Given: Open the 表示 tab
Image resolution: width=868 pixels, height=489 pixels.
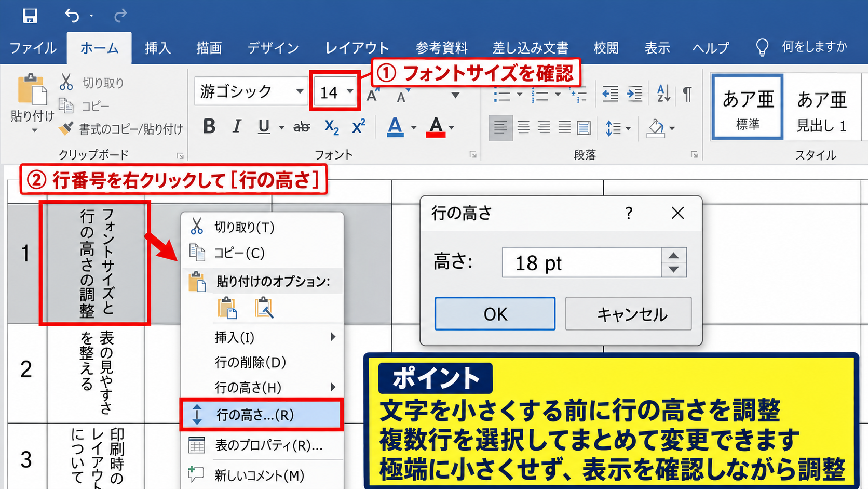Looking at the screenshot, I should click(x=657, y=48).
